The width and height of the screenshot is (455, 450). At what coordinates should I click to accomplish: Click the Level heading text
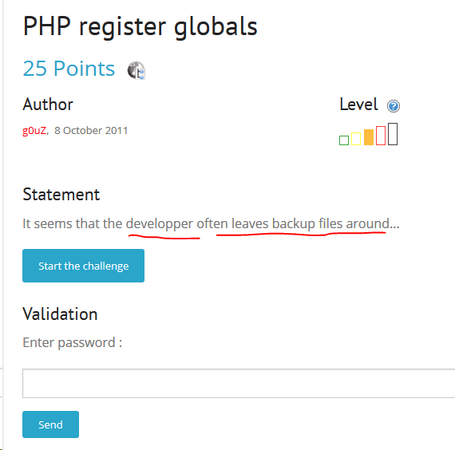coord(359,104)
